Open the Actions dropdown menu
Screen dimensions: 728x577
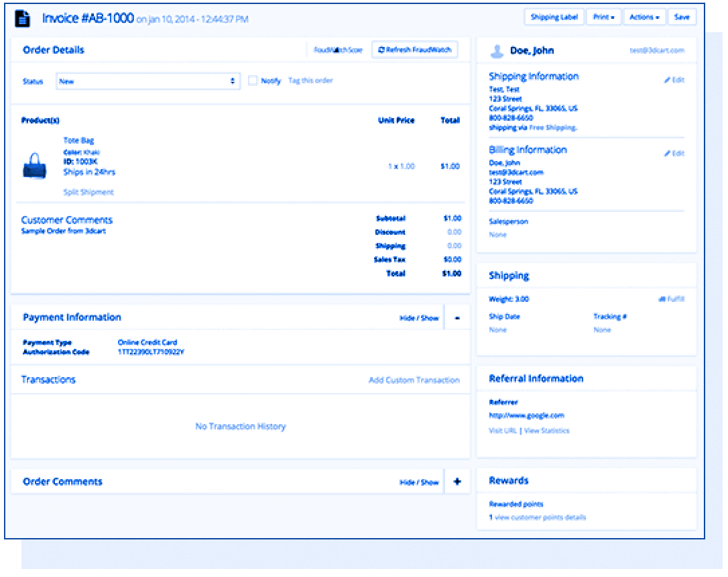(644, 17)
